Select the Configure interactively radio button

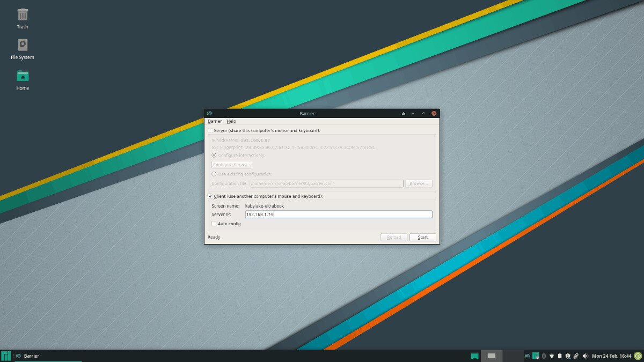point(215,155)
